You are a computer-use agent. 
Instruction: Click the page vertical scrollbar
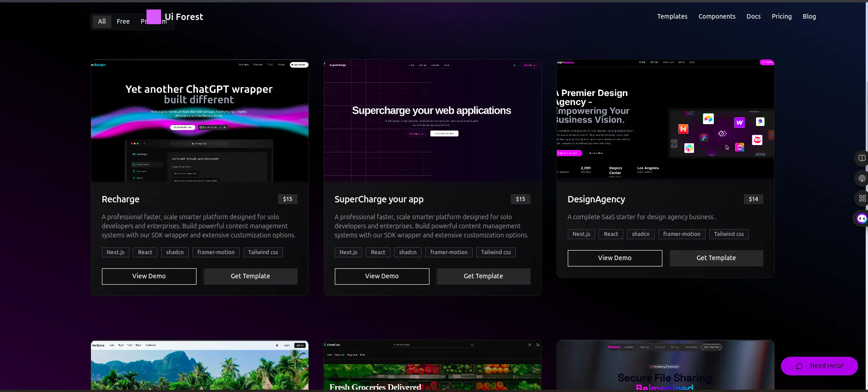point(866,196)
